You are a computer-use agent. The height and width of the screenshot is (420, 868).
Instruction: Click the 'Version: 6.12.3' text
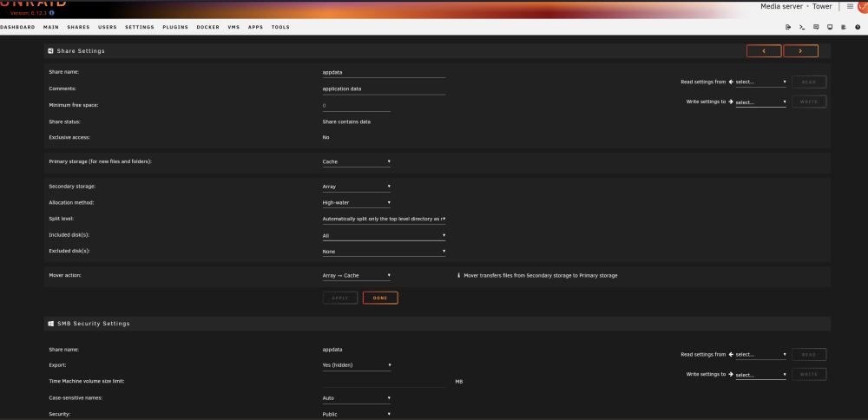point(29,13)
